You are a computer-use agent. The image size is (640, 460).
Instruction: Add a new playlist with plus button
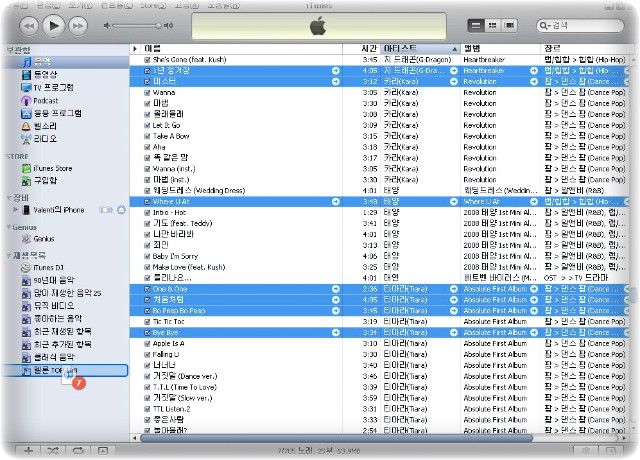tap(29, 451)
